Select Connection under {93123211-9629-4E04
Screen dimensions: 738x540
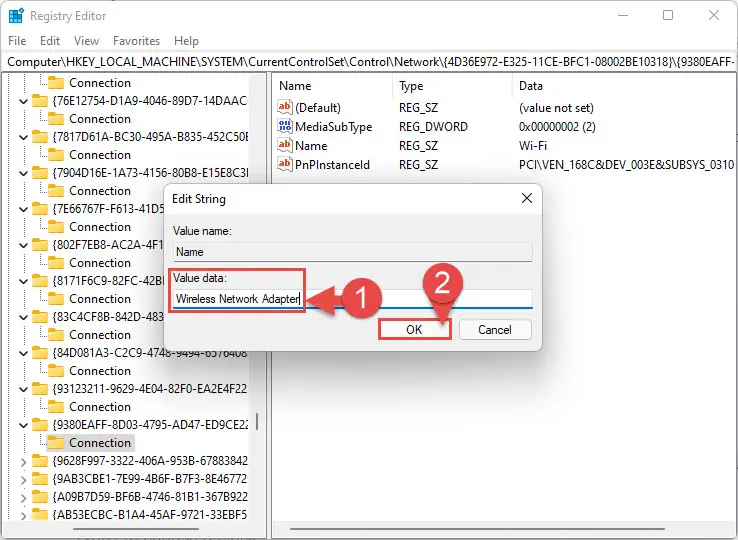(100, 407)
